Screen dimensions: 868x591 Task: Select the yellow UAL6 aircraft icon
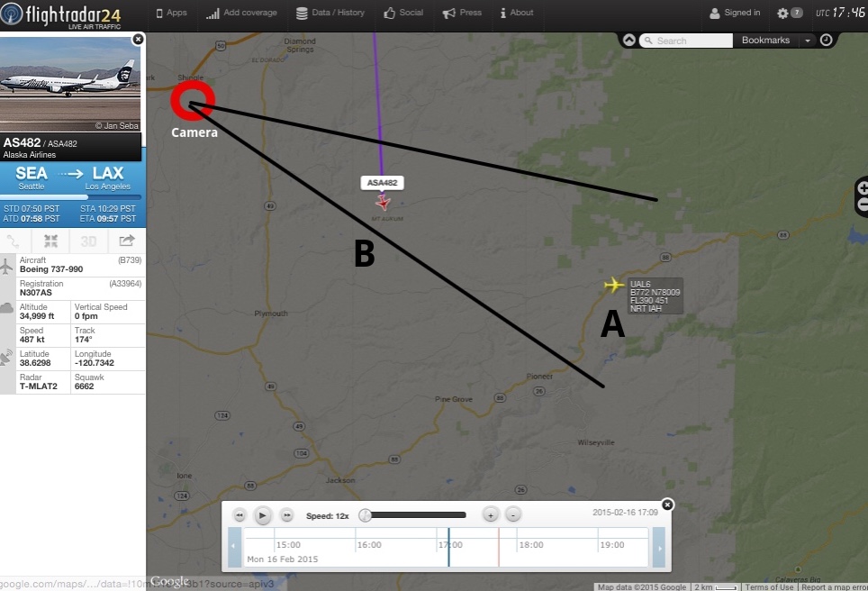click(x=613, y=286)
